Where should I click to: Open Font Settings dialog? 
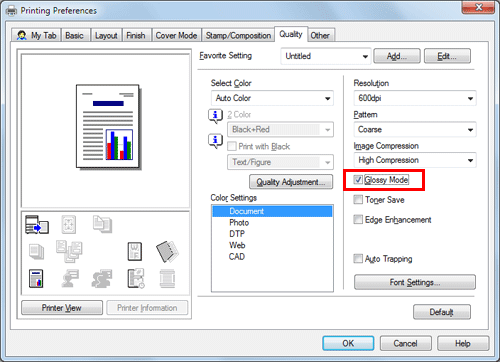(x=415, y=282)
